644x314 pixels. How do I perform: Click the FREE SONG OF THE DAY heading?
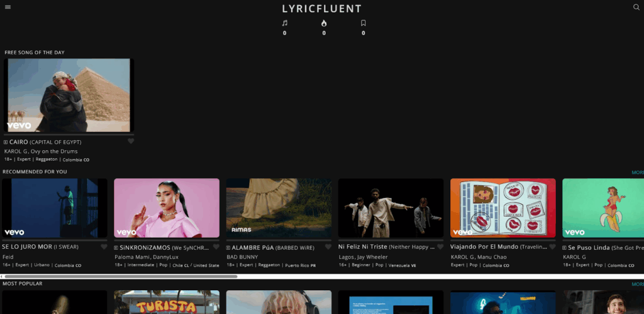(x=35, y=53)
